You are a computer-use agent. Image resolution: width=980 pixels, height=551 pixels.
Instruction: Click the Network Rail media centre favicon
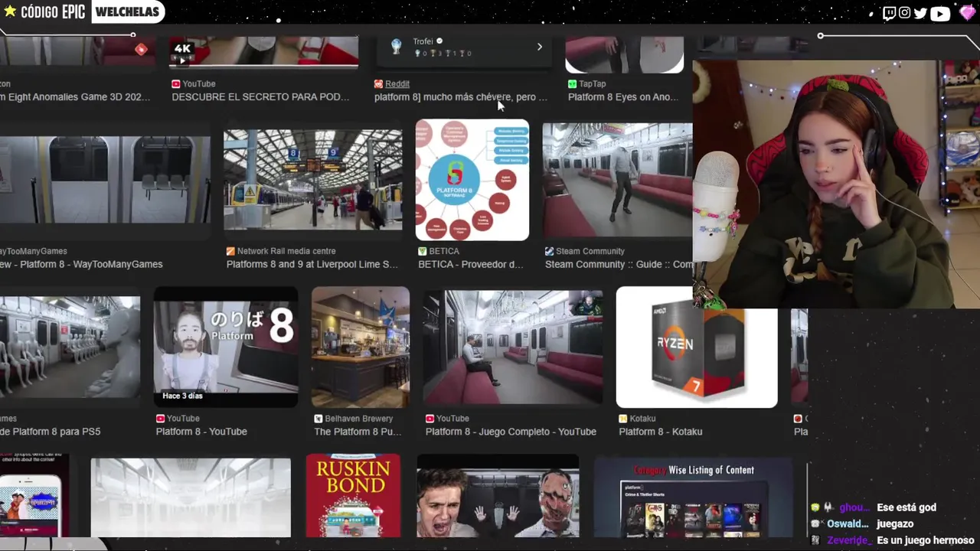(230, 251)
